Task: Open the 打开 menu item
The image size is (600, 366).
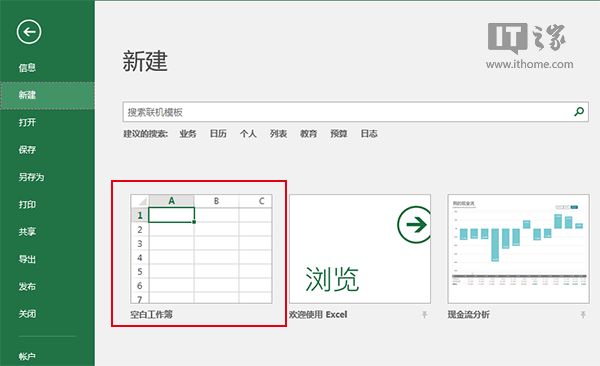Action: (x=27, y=123)
